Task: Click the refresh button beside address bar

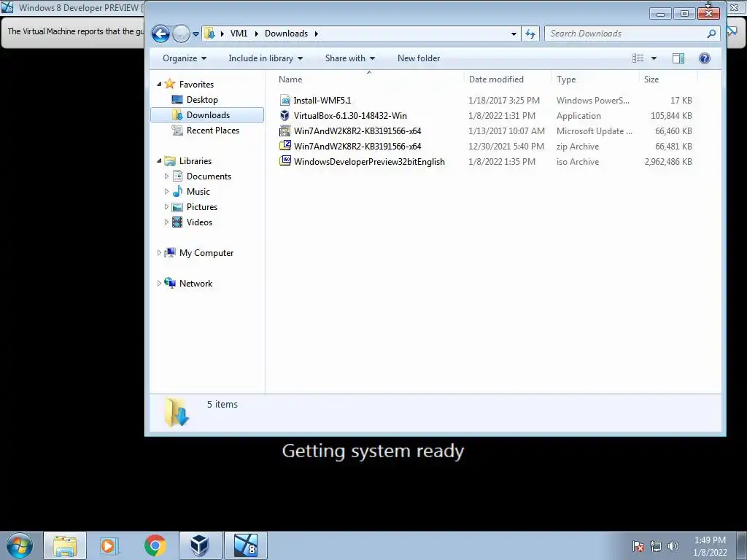Action: [530, 34]
